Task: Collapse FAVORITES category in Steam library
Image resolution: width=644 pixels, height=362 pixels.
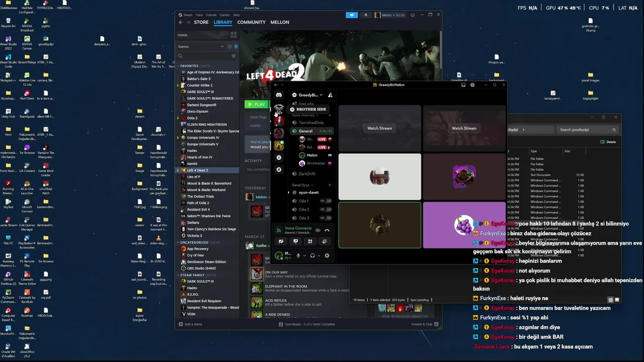Action: tap(189, 66)
